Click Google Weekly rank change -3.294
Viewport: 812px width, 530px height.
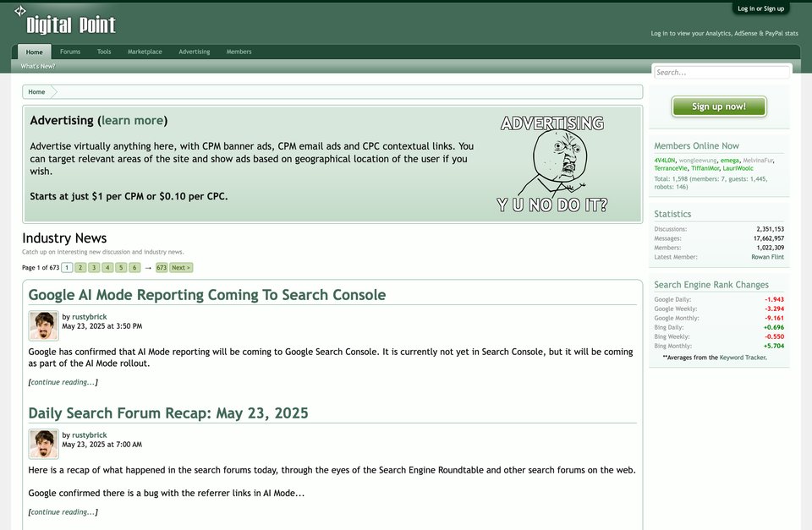[x=774, y=309]
